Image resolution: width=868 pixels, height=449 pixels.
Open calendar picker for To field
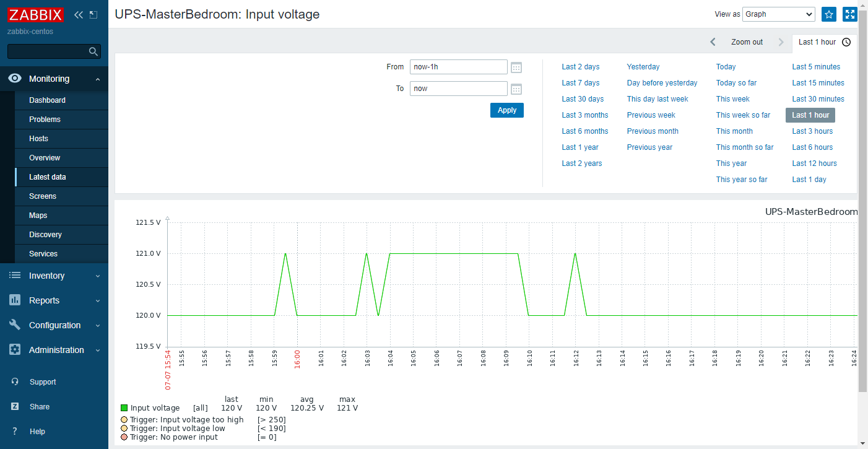(x=516, y=88)
